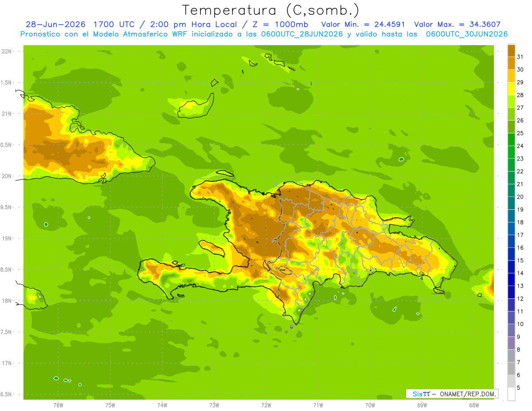The width and height of the screenshot is (532, 411).
Task: Pick the orange swatch between 30 and 31
Action: pos(511,63)
